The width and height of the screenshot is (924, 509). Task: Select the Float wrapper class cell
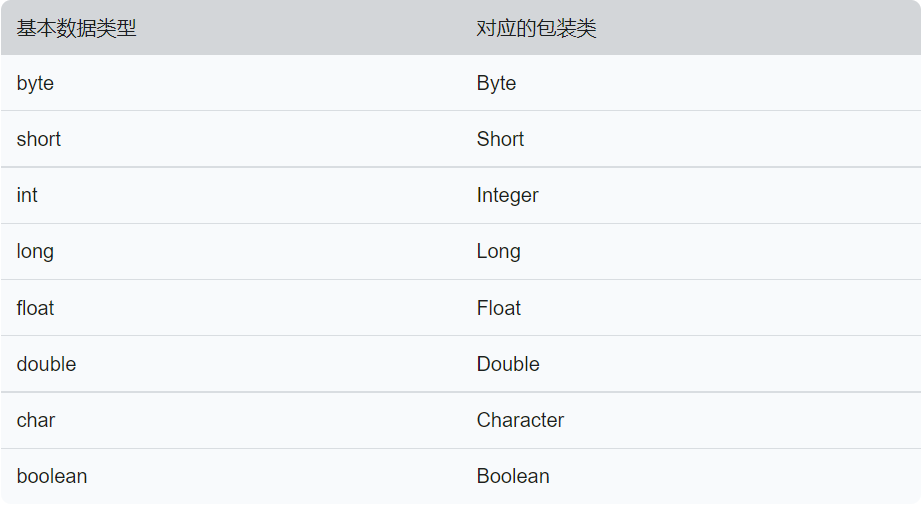pyautogui.click(x=498, y=308)
